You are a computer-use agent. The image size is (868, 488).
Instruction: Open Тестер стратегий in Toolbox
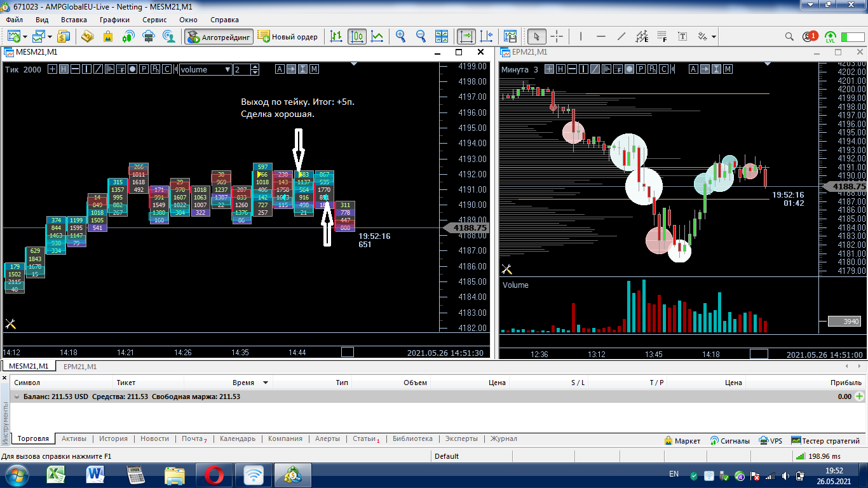tap(826, 440)
